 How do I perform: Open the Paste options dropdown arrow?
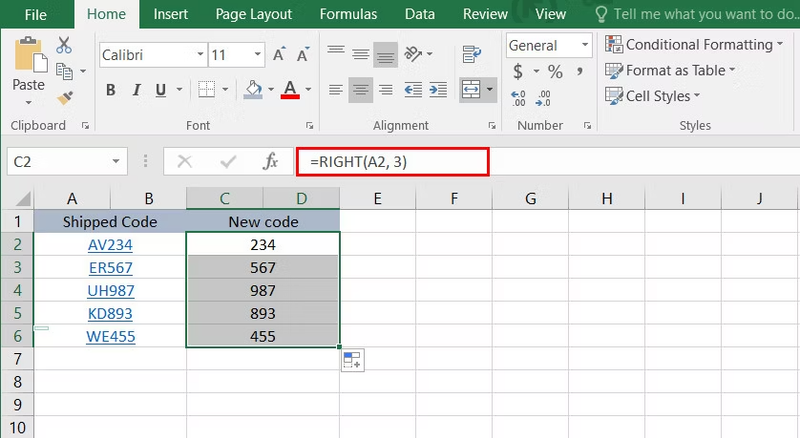pos(29,103)
